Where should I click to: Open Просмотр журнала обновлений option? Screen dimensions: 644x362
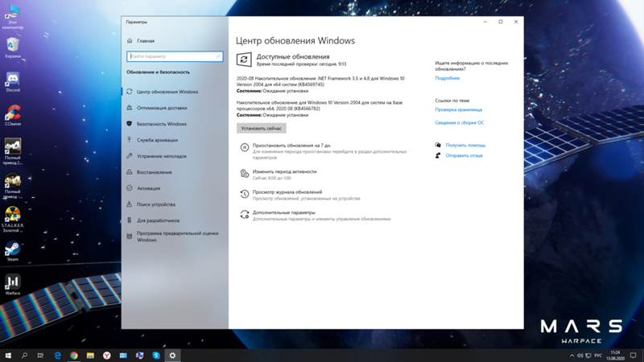click(x=287, y=191)
